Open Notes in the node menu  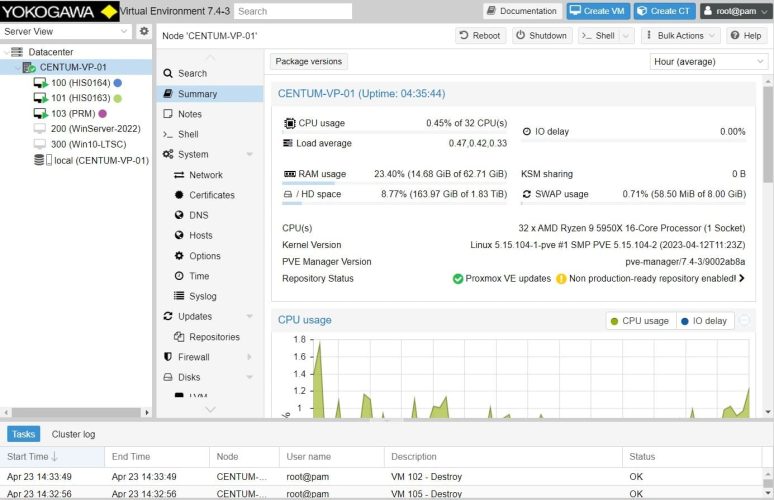[209, 114]
